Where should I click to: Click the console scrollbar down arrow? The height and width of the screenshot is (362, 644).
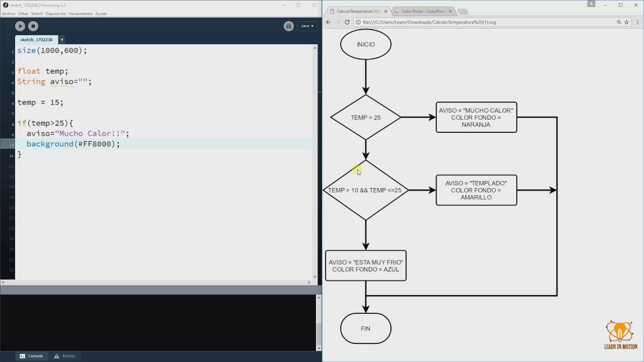319,348
